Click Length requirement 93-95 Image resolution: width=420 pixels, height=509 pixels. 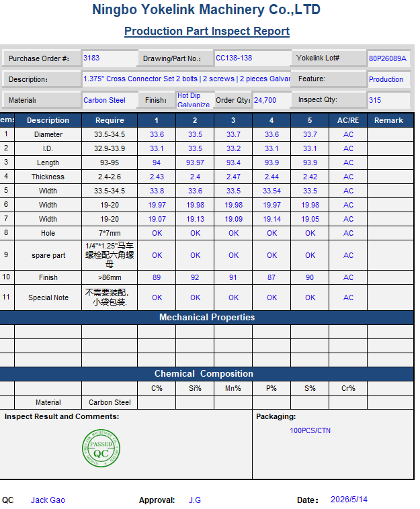110,163
